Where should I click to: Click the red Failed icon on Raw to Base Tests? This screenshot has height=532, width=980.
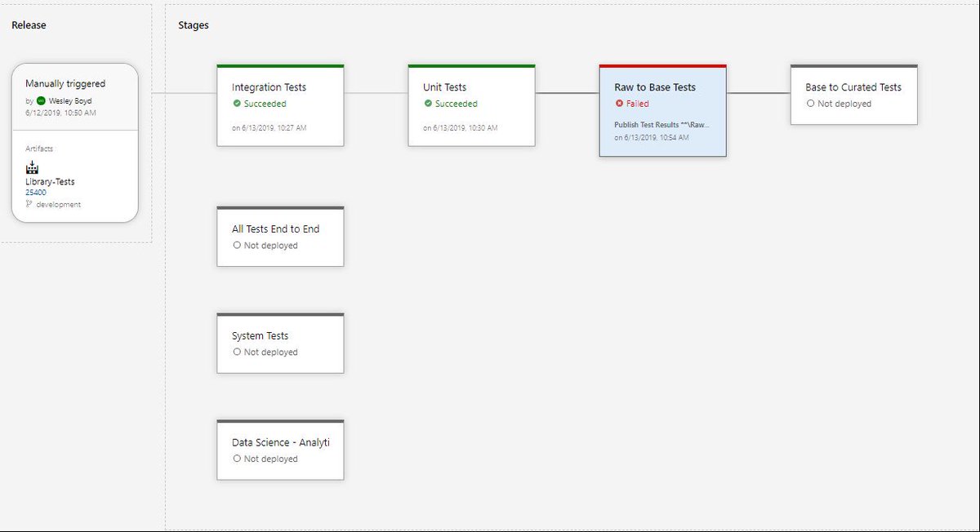[619, 104]
